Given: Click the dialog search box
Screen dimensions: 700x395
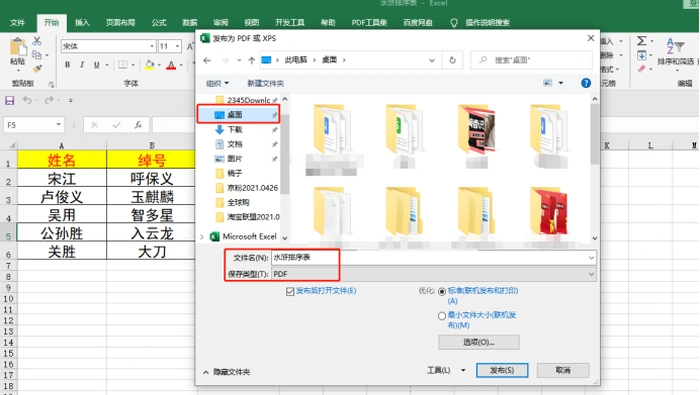Looking at the screenshot, I should pyautogui.click(x=532, y=60).
